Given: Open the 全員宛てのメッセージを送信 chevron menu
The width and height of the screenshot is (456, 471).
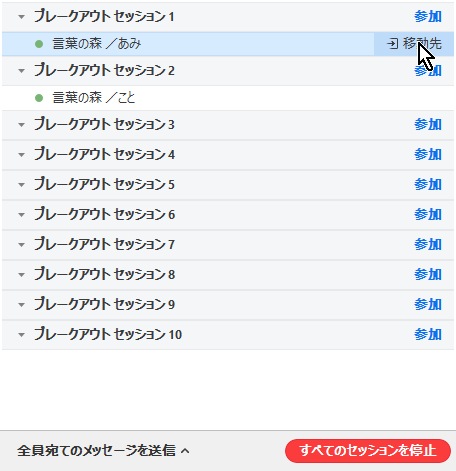Looking at the screenshot, I should tap(185, 451).
